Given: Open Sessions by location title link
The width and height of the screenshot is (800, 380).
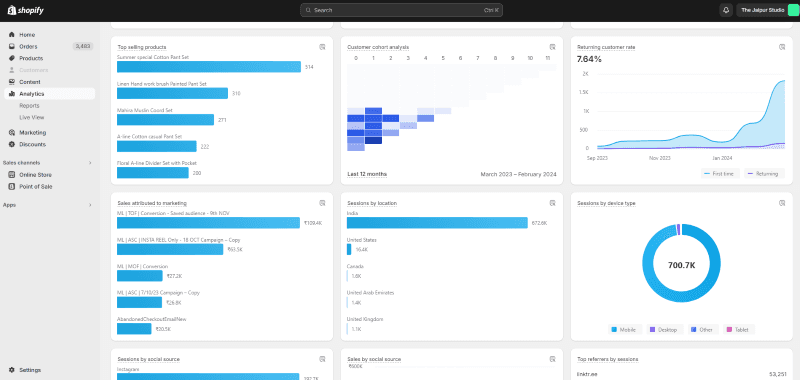Looking at the screenshot, I should [x=372, y=203].
